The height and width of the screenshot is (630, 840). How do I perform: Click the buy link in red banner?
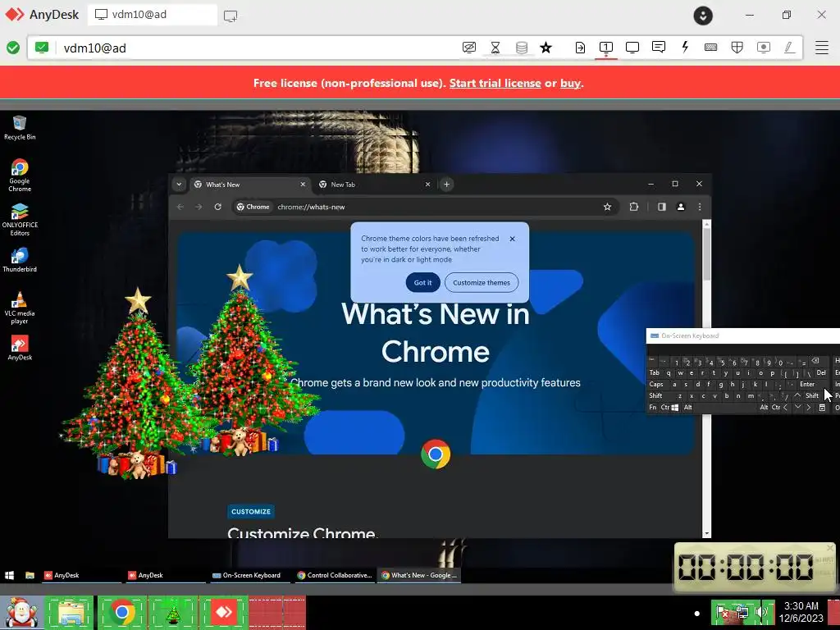[x=570, y=83]
